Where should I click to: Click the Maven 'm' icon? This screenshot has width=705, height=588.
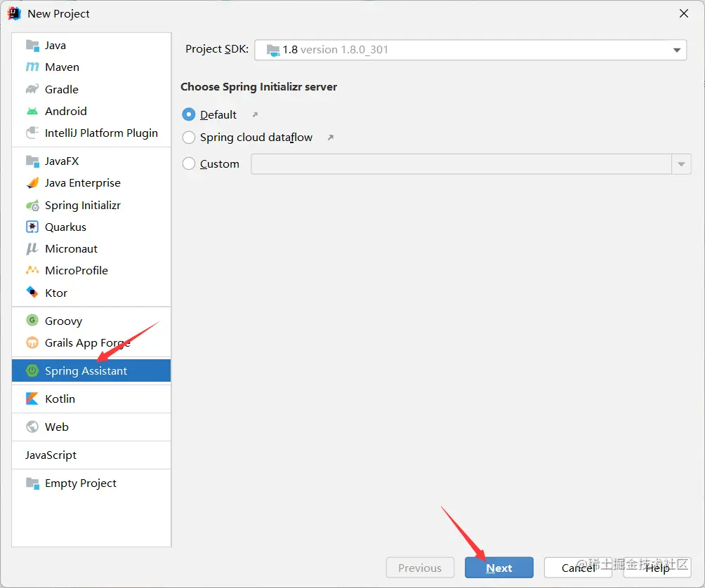pos(32,67)
